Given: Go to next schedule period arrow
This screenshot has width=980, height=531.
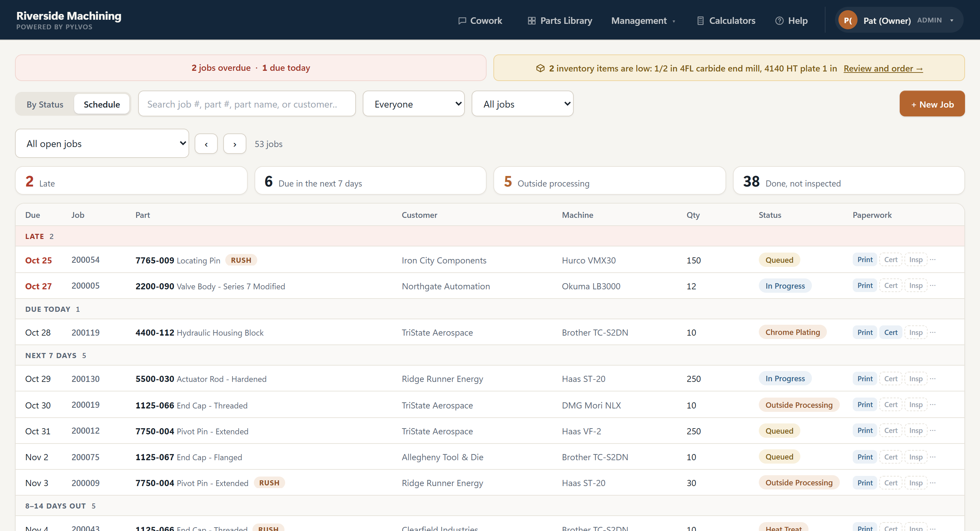Looking at the screenshot, I should coord(235,144).
